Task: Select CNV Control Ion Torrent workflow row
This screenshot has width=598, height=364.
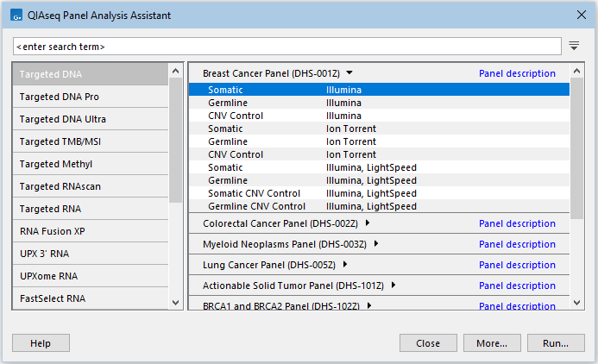Action: coord(379,154)
